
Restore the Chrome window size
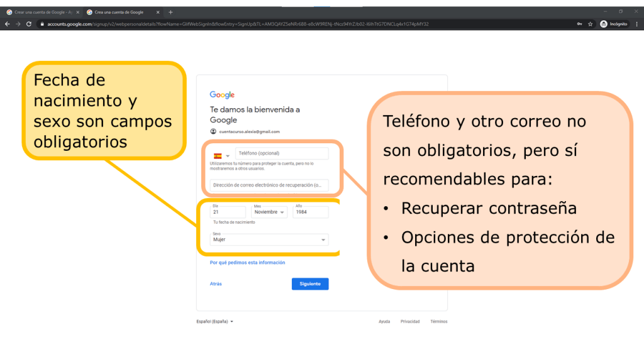pos(621,11)
